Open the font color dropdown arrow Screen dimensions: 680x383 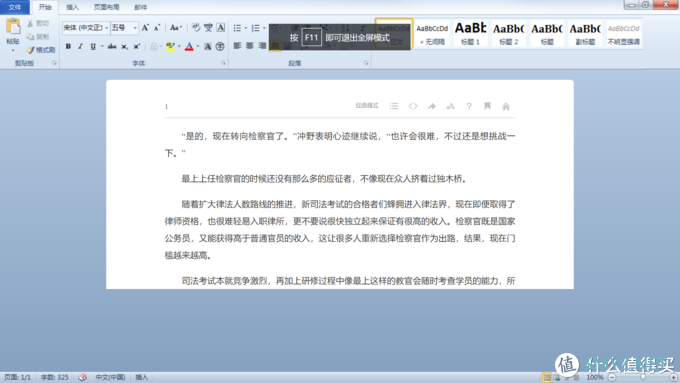coord(198,46)
